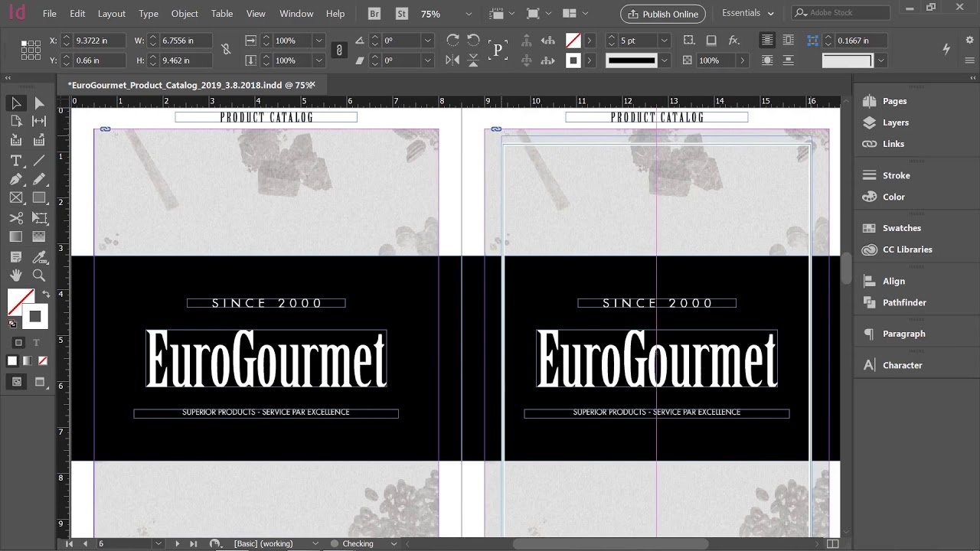The image size is (980, 551).
Task: Select the Zoom tool
Action: coord(39,275)
